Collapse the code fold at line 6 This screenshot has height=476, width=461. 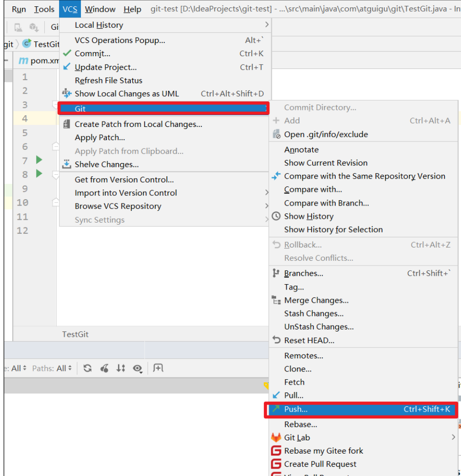click(x=56, y=146)
